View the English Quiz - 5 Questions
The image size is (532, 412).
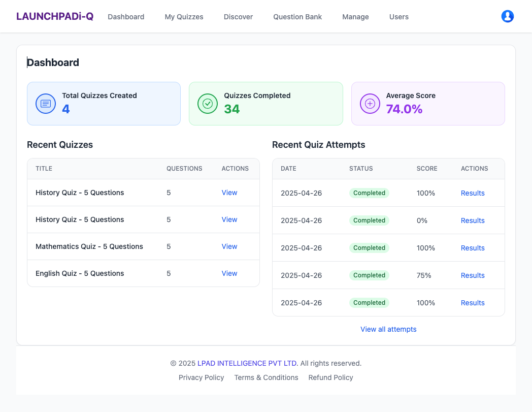229,273
